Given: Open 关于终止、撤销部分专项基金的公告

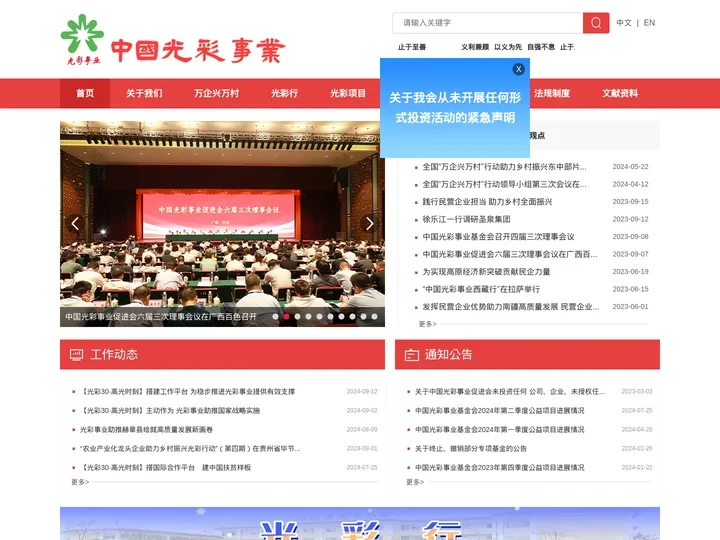Looking at the screenshot, I should [471, 449].
